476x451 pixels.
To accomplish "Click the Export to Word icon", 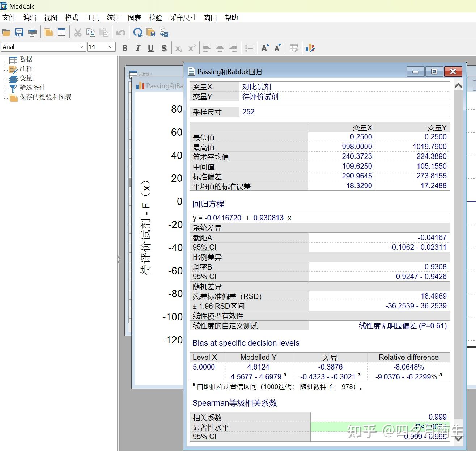I will (x=164, y=33).
